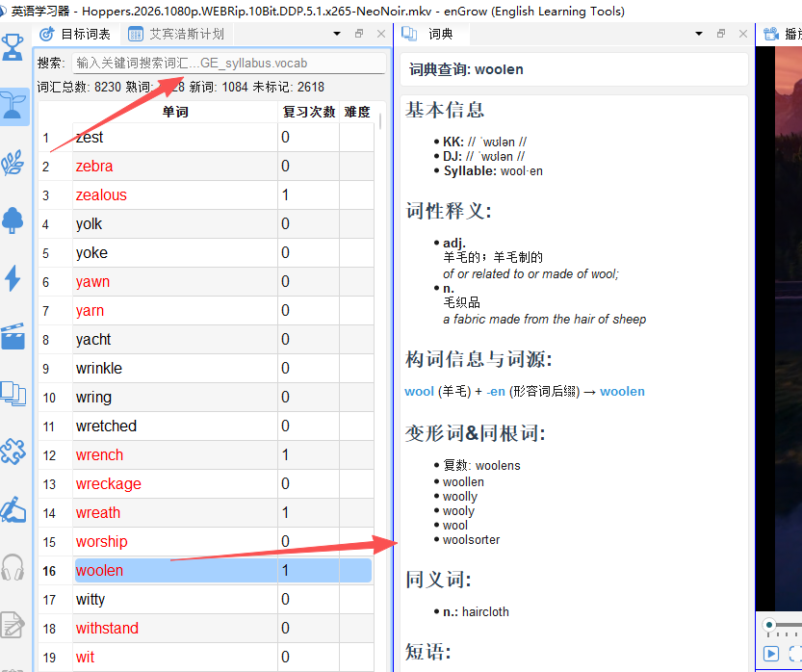Click 'woolsorter' in related words list
This screenshot has width=802, height=672.
point(471,540)
